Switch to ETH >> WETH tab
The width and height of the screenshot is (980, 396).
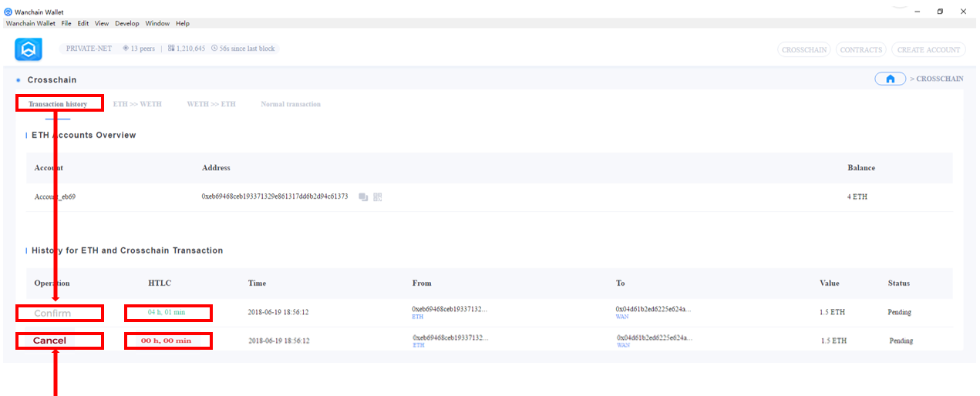point(137,104)
